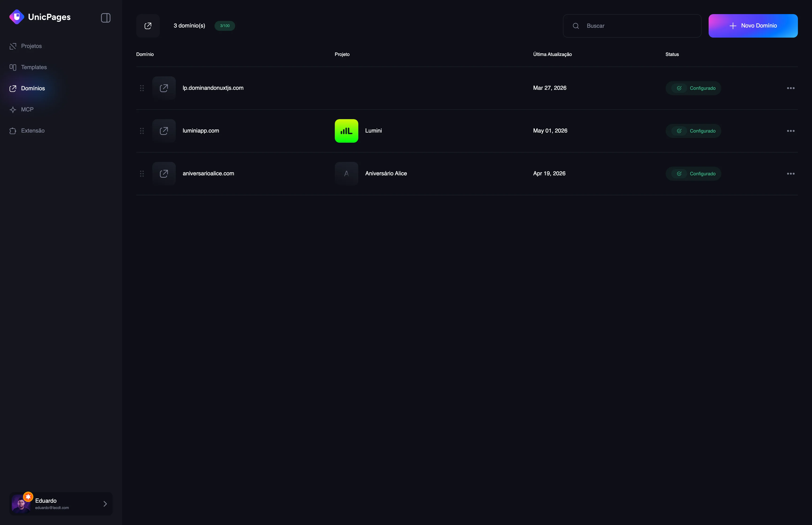Open the aniversarioalice.com domain

coord(208,173)
